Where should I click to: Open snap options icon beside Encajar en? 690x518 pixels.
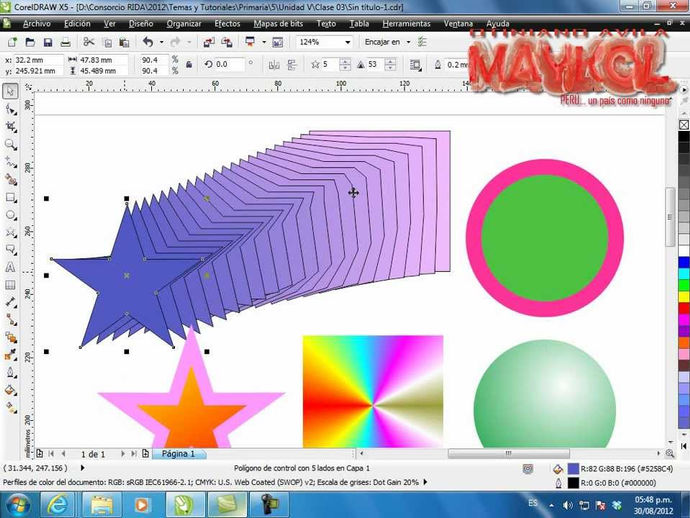422,42
